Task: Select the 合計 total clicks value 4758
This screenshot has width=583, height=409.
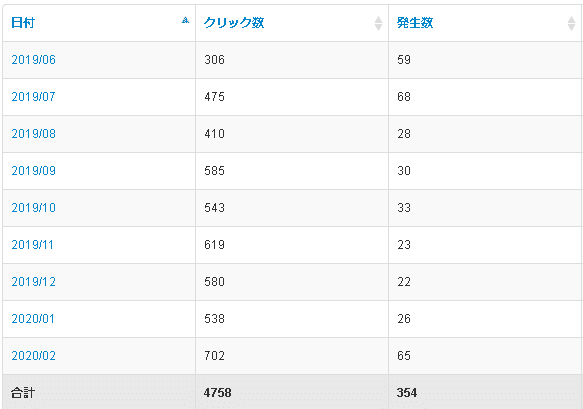Action: 218,393
